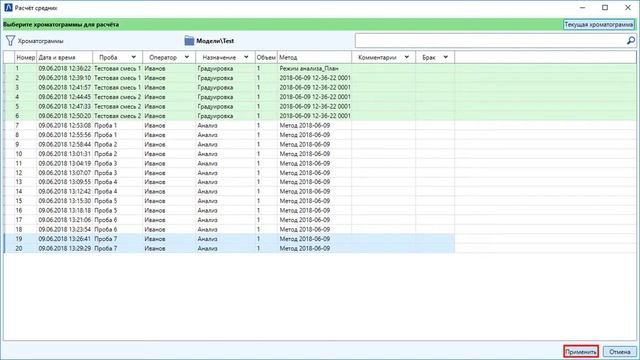The image size is (640, 360).
Task: Click the Хроматограммы filter funnel icon
Action: tap(10, 40)
